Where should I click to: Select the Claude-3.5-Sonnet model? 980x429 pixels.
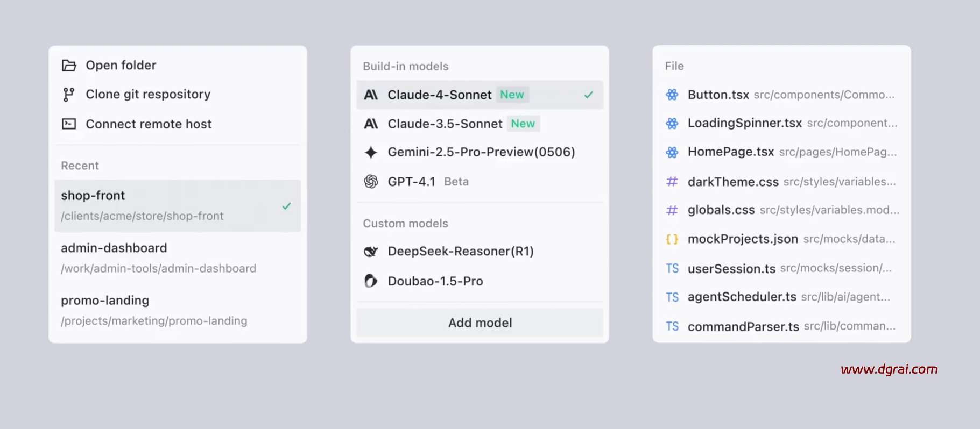(445, 124)
